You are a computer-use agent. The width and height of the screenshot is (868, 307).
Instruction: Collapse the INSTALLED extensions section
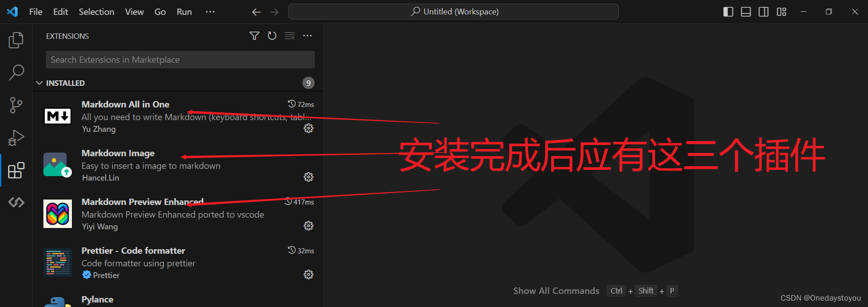click(39, 83)
